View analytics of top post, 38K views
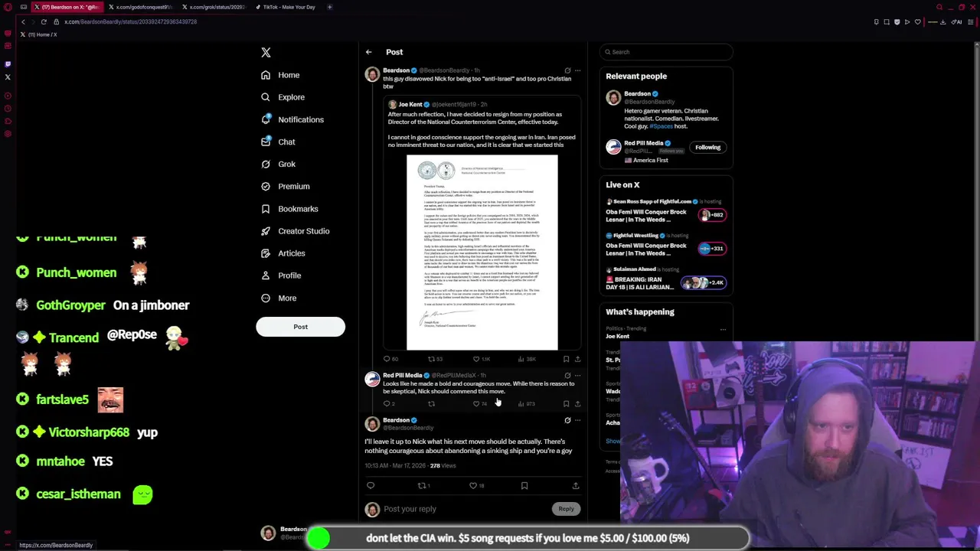The height and width of the screenshot is (551, 980). pyautogui.click(x=527, y=358)
